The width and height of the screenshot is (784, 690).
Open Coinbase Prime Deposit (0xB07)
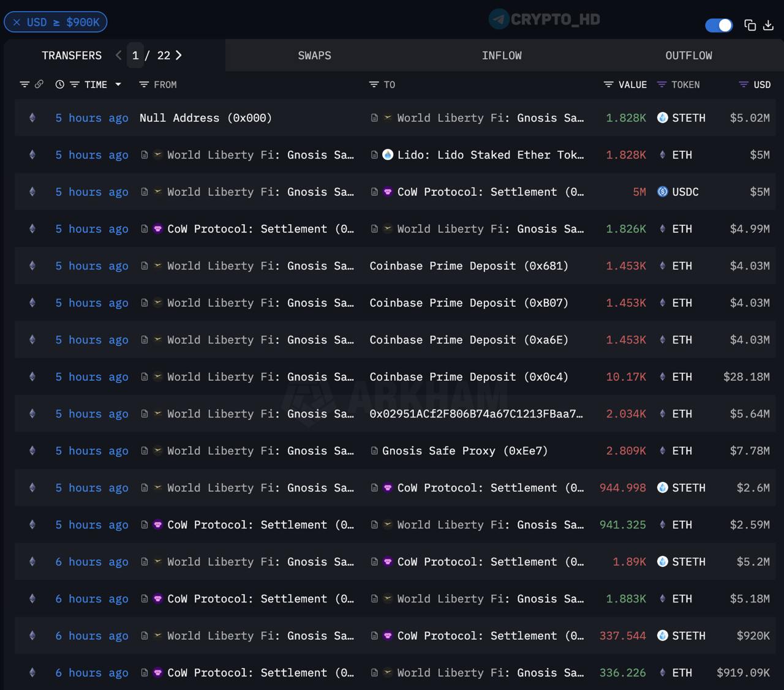click(x=469, y=303)
